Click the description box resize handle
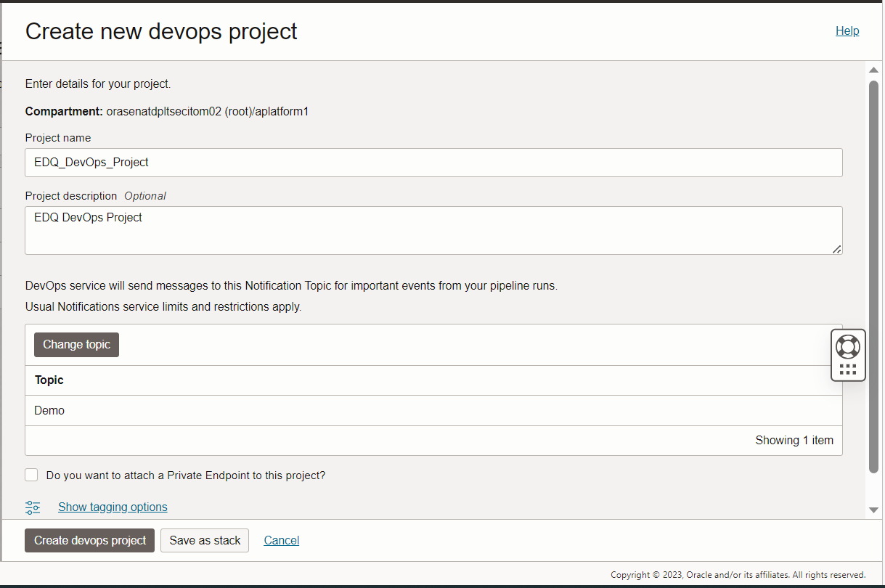This screenshot has height=588, width=885. [x=836, y=249]
